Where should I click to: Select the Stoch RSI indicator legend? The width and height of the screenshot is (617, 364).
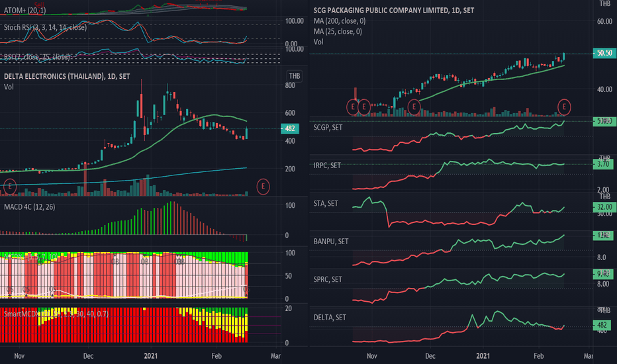coord(45,28)
